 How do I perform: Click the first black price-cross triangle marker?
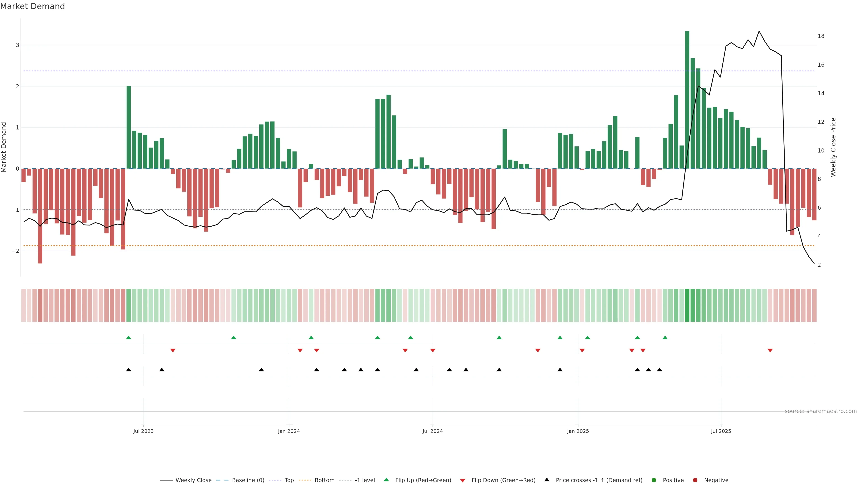[x=128, y=370]
